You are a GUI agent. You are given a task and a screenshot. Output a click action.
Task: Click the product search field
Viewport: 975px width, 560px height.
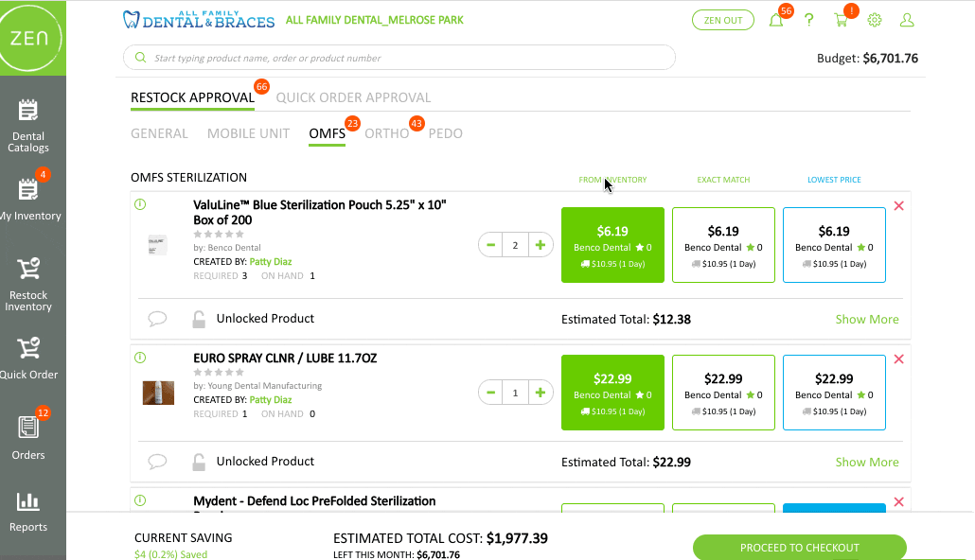399,58
